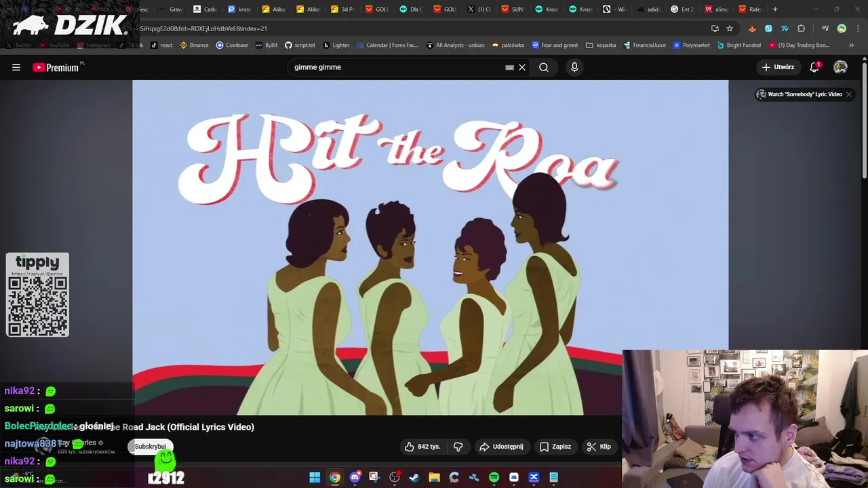The height and width of the screenshot is (488, 868).
Task: Open the FinancialJuice bookmark
Action: (x=644, y=45)
